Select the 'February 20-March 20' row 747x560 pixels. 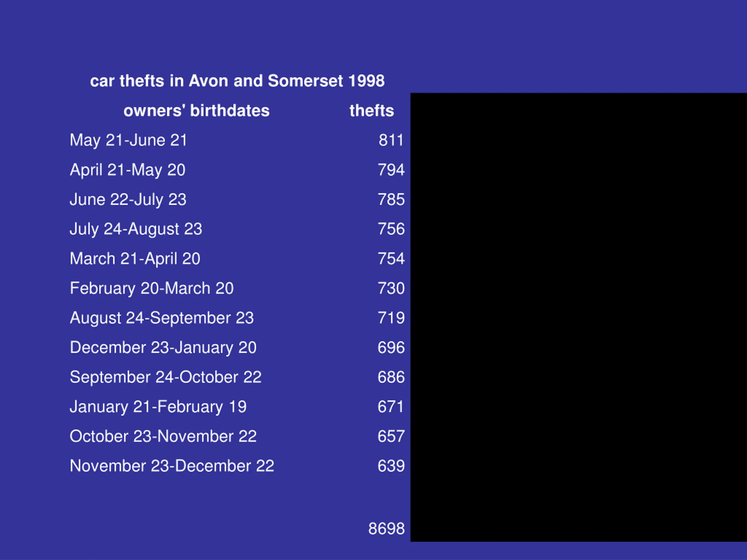click(237, 289)
